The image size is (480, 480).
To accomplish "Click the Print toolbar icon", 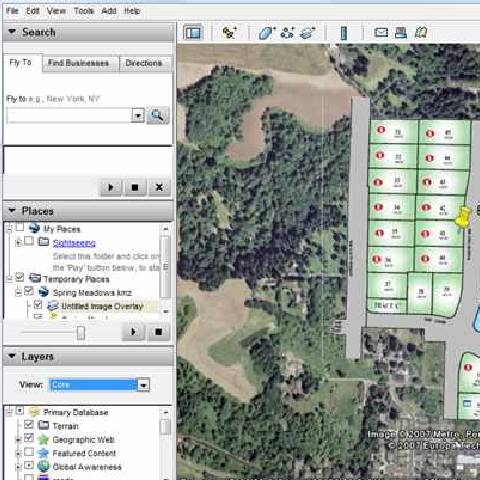I will pyautogui.click(x=401, y=33).
